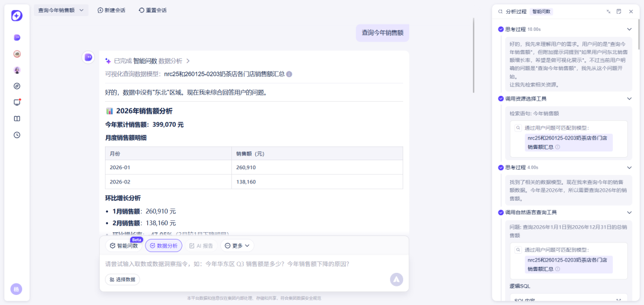Image resolution: width=644 pixels, height=305 pixels.
Task: Click check icon of 思考过程 4.00s step
Action: [x=501, y=167]
